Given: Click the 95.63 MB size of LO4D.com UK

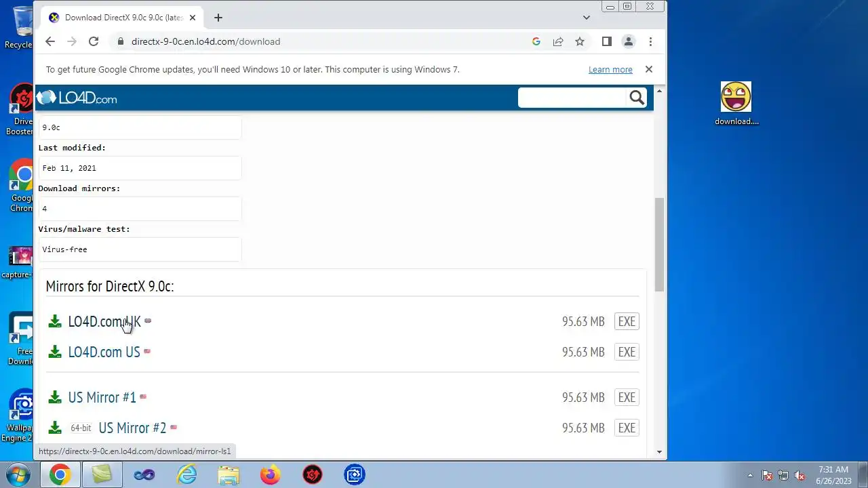Looking at the screenshot, I should coord(583,321).
